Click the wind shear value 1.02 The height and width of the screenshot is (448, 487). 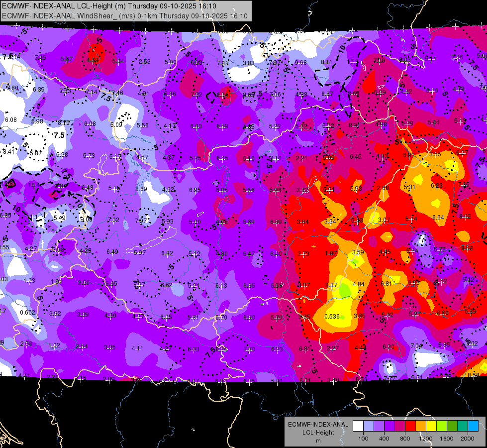click(x=54, y=345)
